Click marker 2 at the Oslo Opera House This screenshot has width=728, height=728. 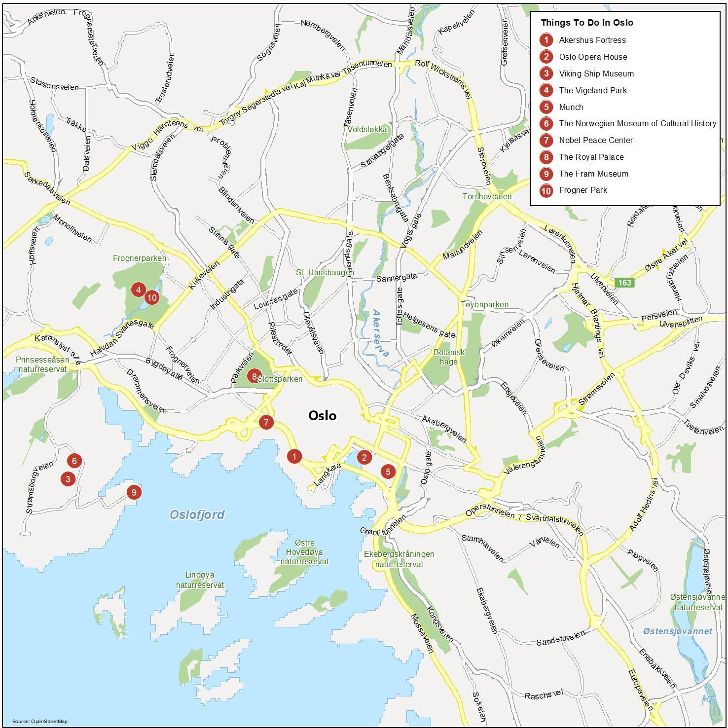(x=364, y=458)
